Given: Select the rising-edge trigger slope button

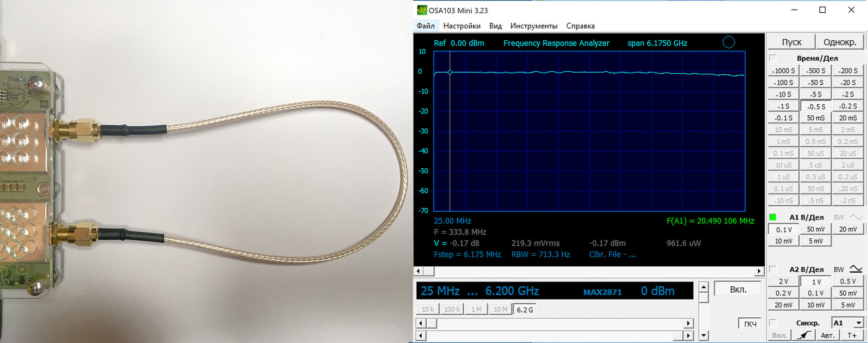Looking at the screenshot, I should click(x=804, y=335).
